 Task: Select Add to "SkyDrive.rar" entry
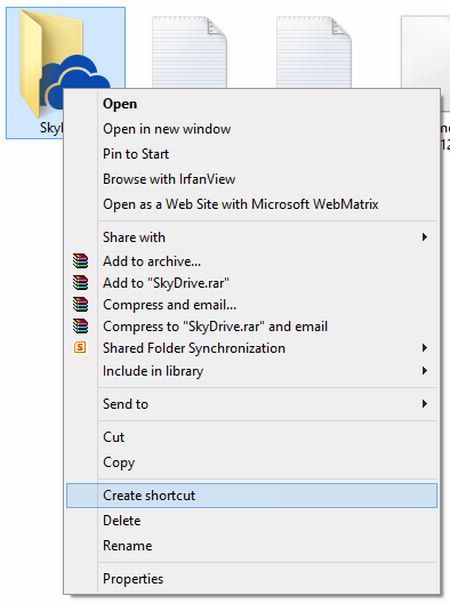pyautogui.click(x=252, y=283)
